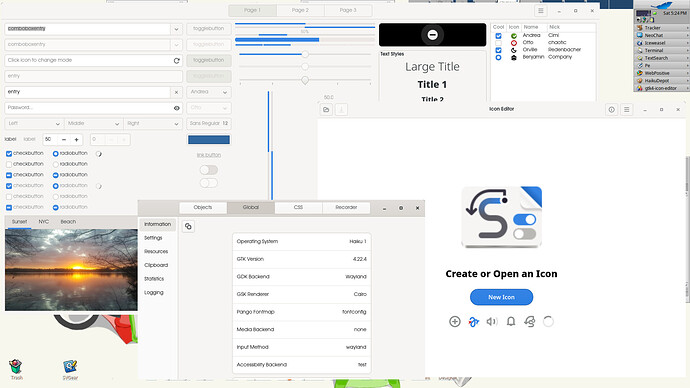Click the New Icon button
This screenshot has width=690, height=388.
[x=501, y=297]
